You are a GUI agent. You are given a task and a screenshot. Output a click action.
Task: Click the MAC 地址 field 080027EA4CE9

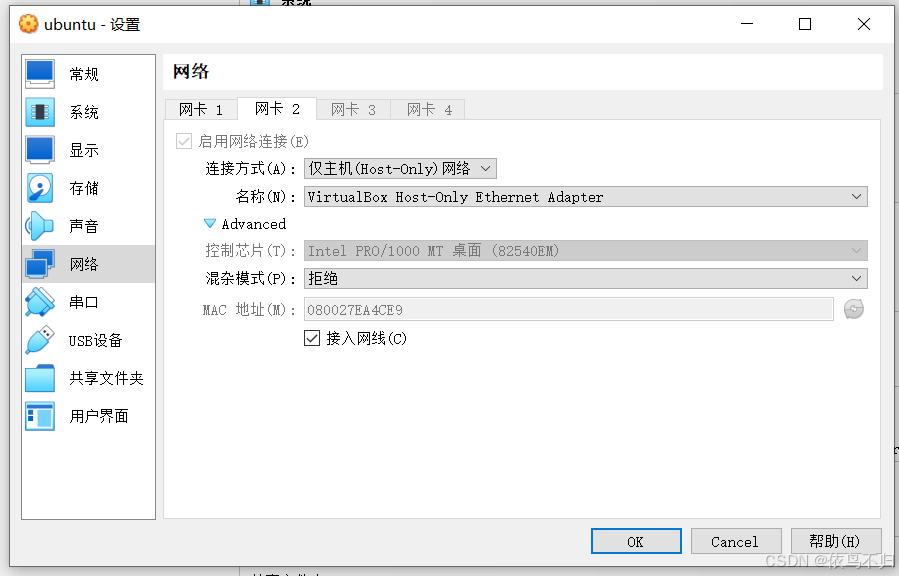pos(568,309)
